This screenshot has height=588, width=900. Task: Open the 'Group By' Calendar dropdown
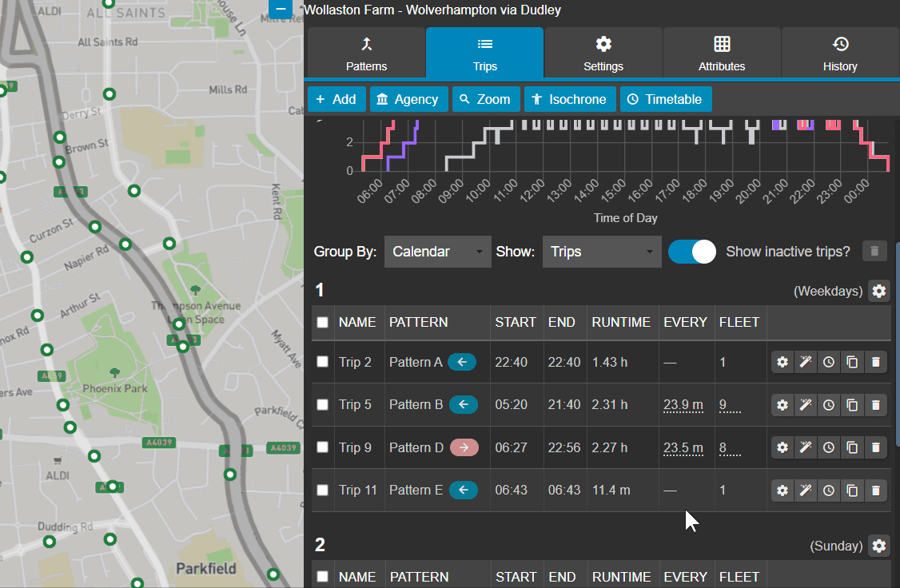(x=437, y=251)
